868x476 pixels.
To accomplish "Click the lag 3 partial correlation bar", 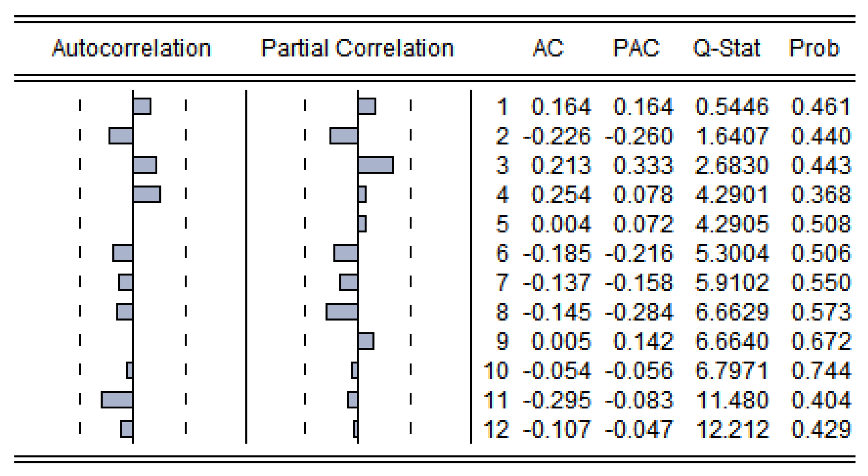I will pyautogui.click(x=376, y=165).
